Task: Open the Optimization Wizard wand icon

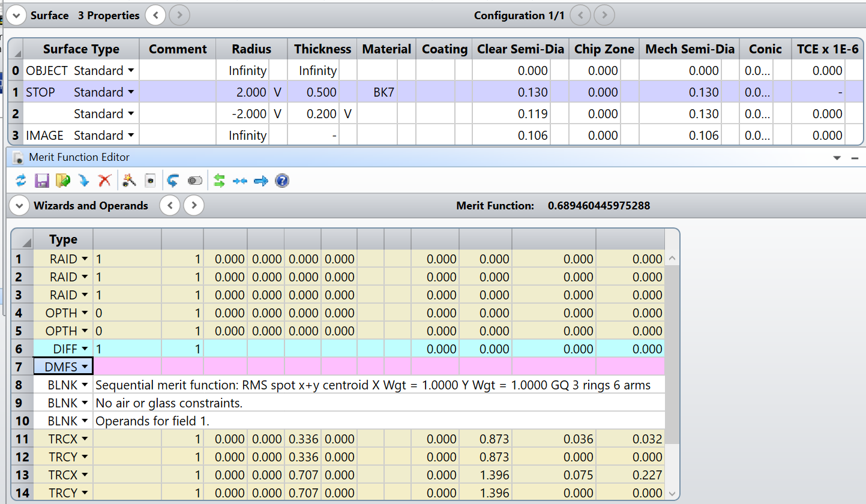Action: [x=128, y=181]
